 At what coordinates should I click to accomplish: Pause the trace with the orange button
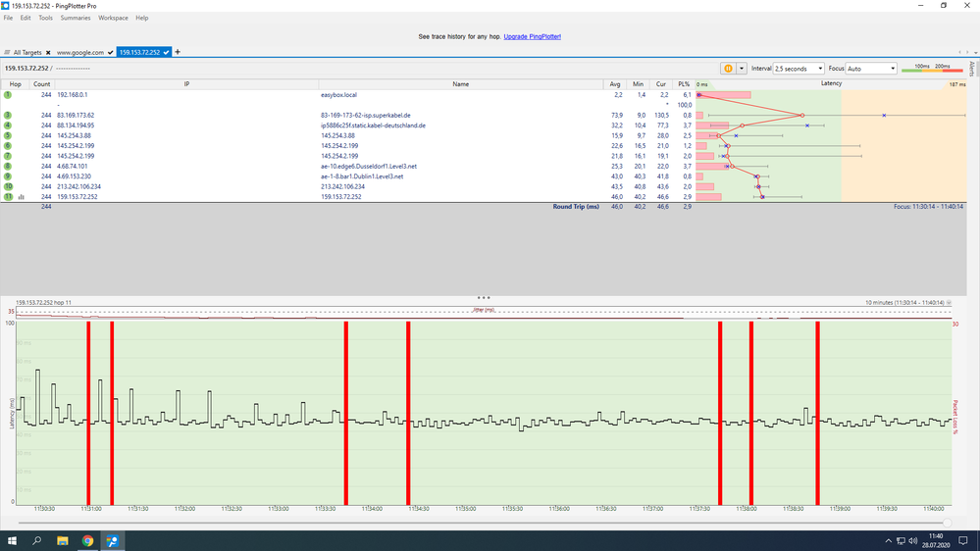point(728,69)
